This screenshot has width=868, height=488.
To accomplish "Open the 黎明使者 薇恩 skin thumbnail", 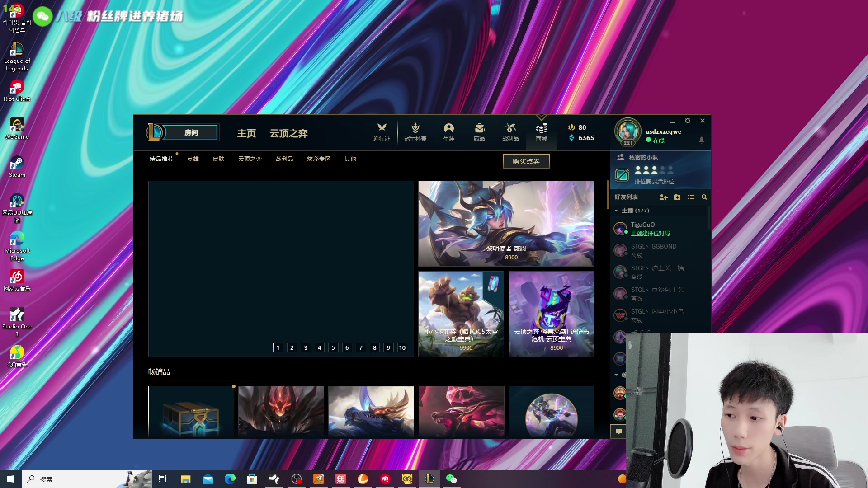I will pos(506,224).
